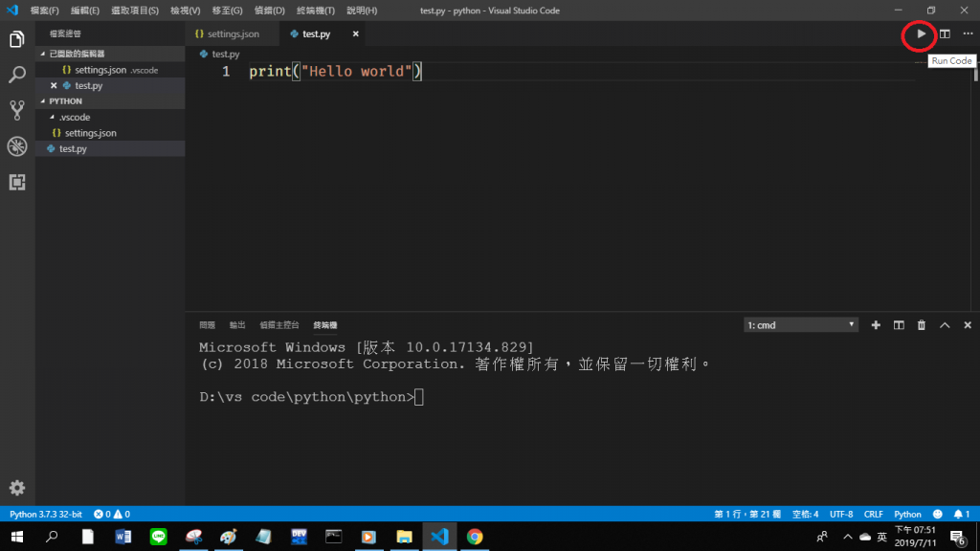Open the terminal selector dropdown 1: cmd
980x551 pixels.
[801, 325]
